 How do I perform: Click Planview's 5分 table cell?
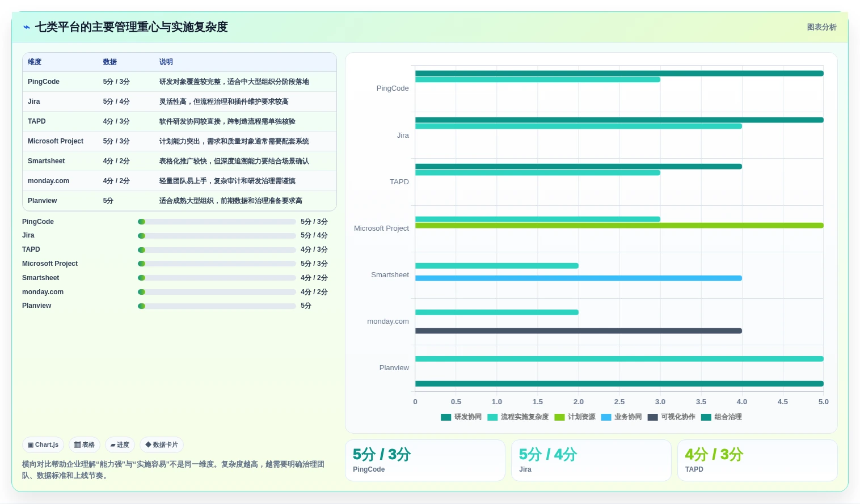pos(108,201)
